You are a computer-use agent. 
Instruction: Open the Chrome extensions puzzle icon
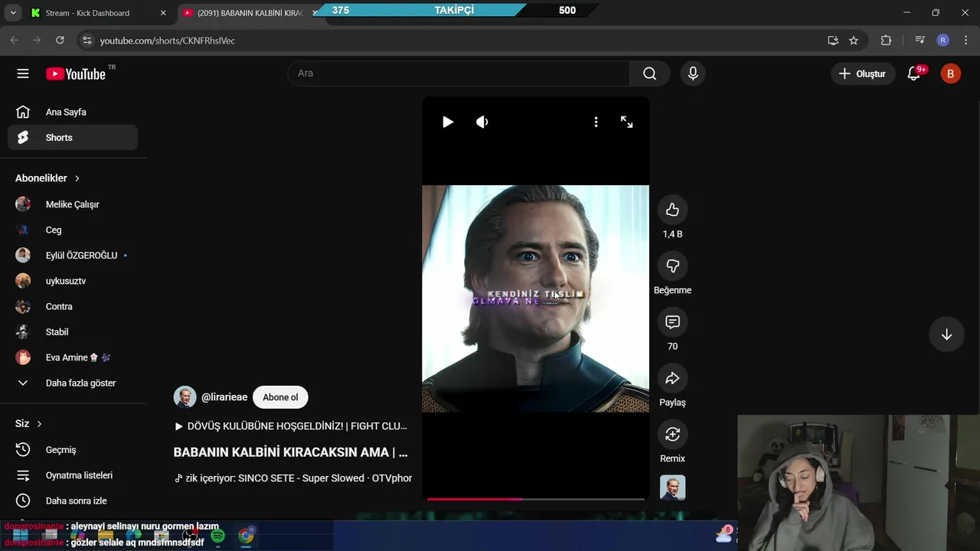click(x=886, y=41)
